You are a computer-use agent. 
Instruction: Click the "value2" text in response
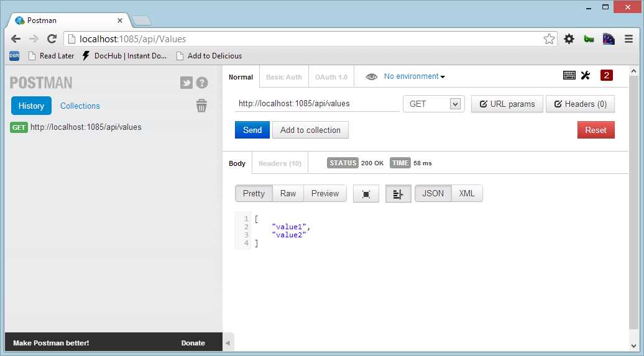[289, 235]
